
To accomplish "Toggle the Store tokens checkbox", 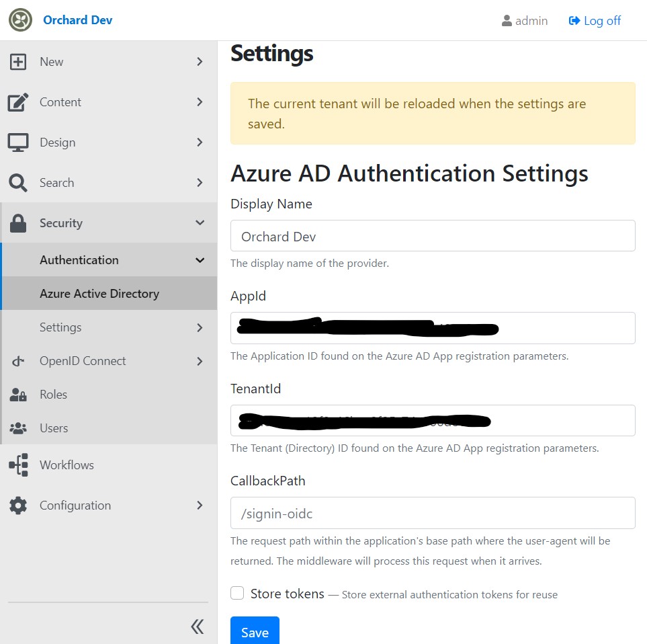I will click(237, 593).
